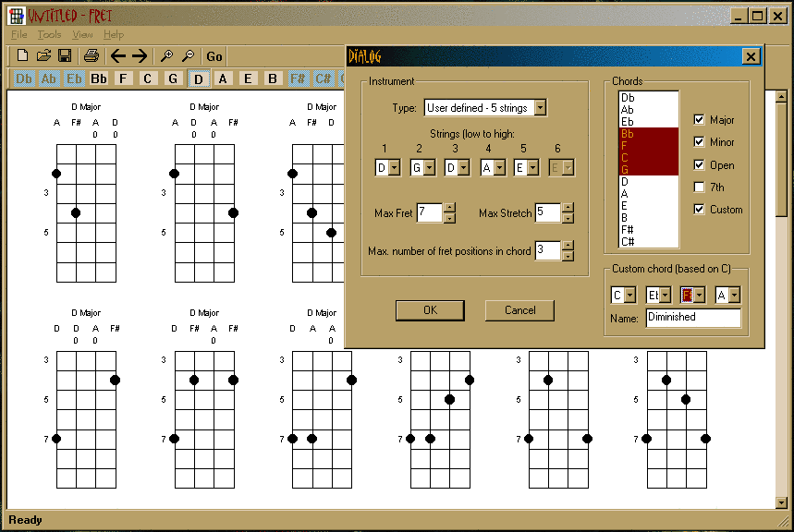Expand the string 4 note dropdown

(499, 167)
